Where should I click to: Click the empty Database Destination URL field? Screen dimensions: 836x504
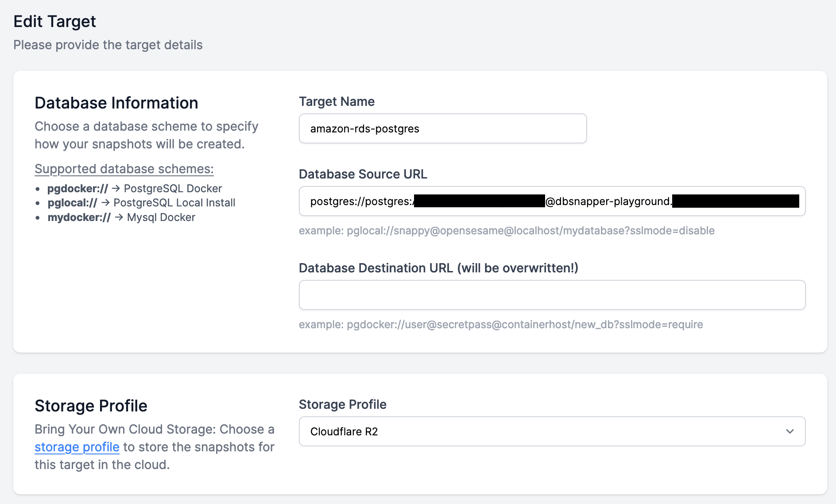[x=552, y=295]
